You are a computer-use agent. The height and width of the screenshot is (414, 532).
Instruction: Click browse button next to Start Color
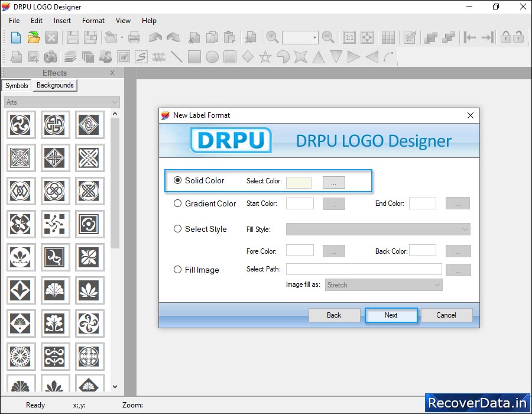click(333, 203)
